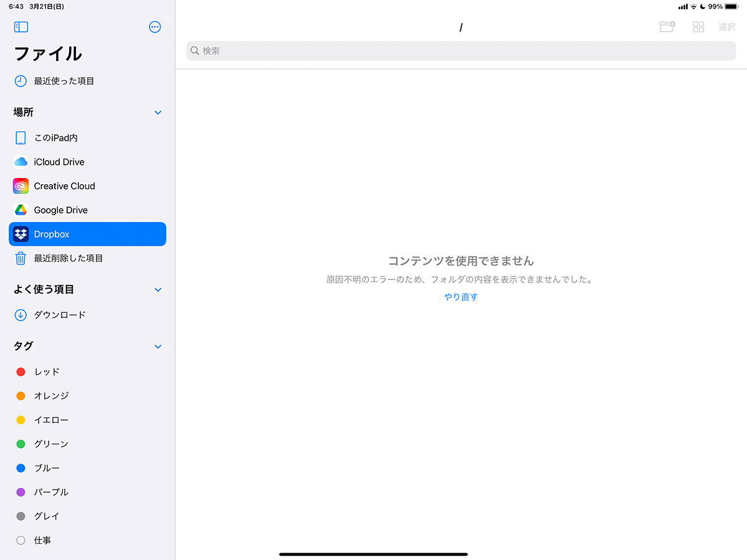Viewport: 747px width, 560px height.
Task: Open the more options ellipsis menu
Action: pos(155,27)
